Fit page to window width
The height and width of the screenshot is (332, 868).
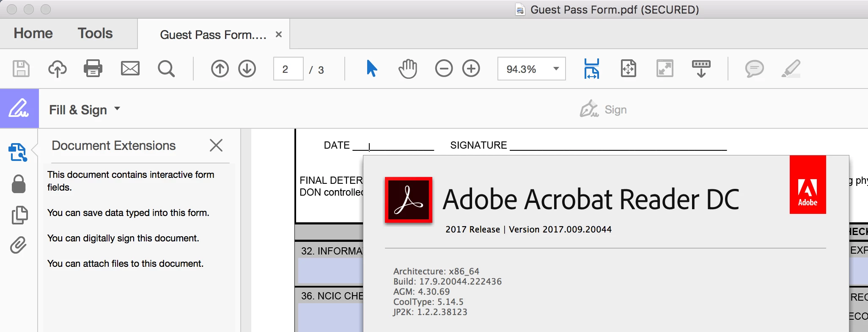tap(592, 69)
